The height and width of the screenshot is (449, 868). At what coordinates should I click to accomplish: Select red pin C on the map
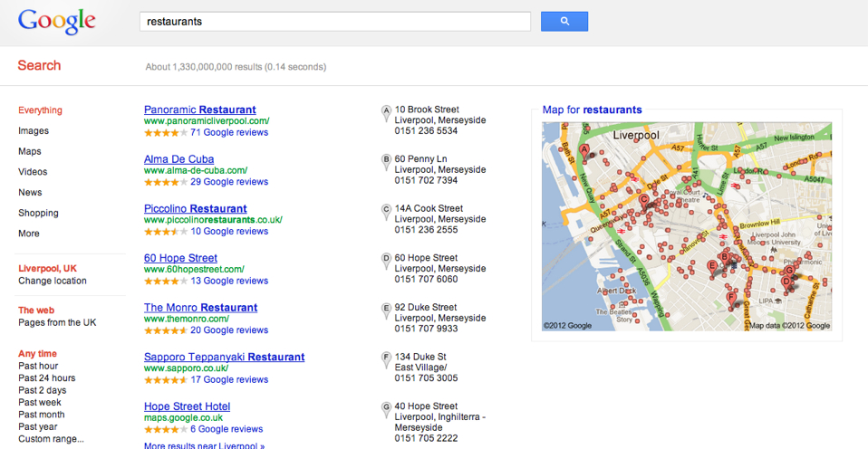(x=644, y=201)
